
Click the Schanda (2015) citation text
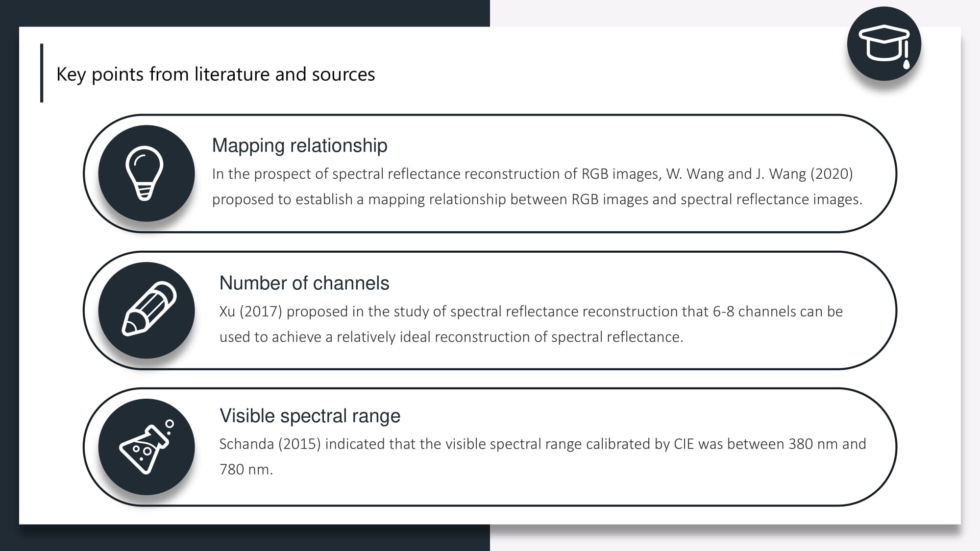pos(270,444)
